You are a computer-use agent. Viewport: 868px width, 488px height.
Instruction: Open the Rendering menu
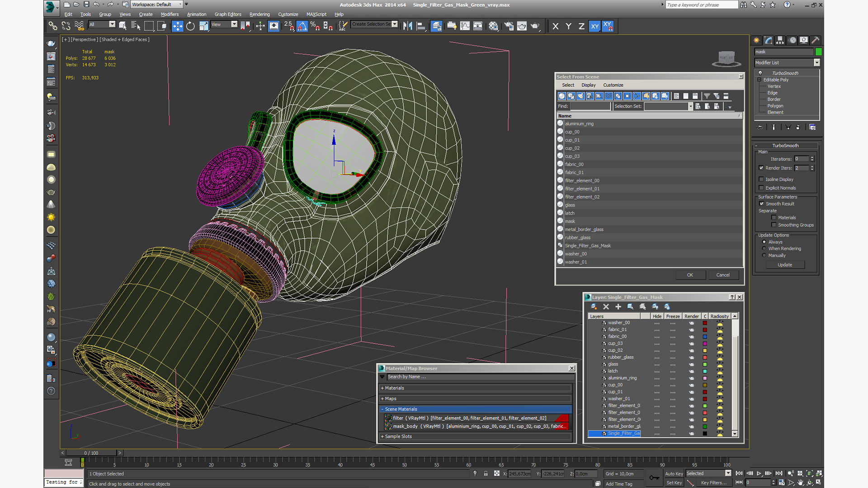(x=259, y=14)
